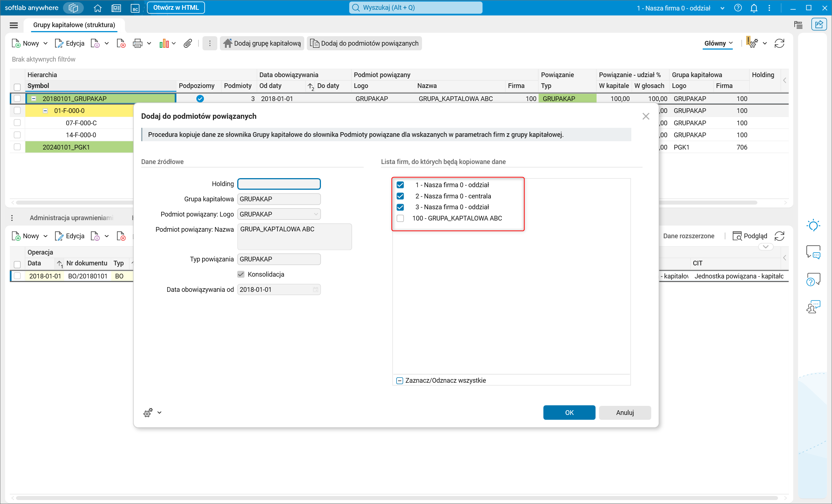Uncheck '2 - Nasza firma 0 - centrala'
This screenshot has height=504, width=832.
pyautogui.click(x=400, y=196)
